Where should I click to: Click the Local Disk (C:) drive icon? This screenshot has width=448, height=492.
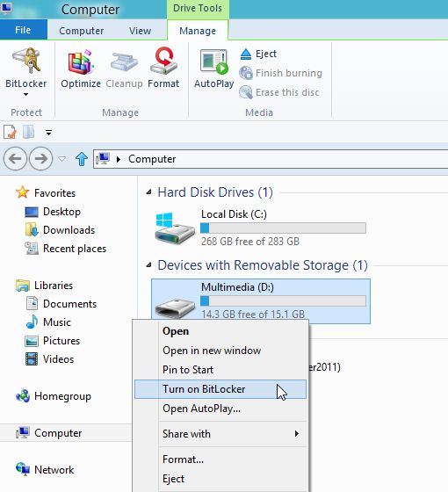point(175,228)
